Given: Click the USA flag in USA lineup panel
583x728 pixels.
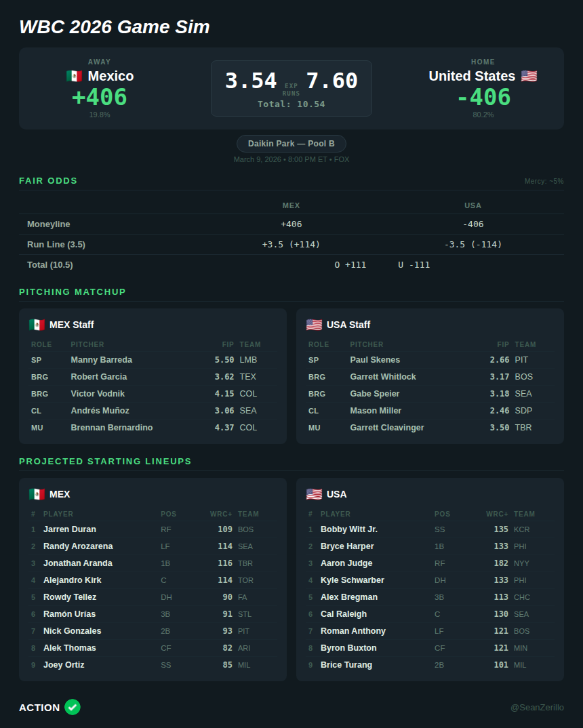Looking at the screenshot, I should [314, 494].
